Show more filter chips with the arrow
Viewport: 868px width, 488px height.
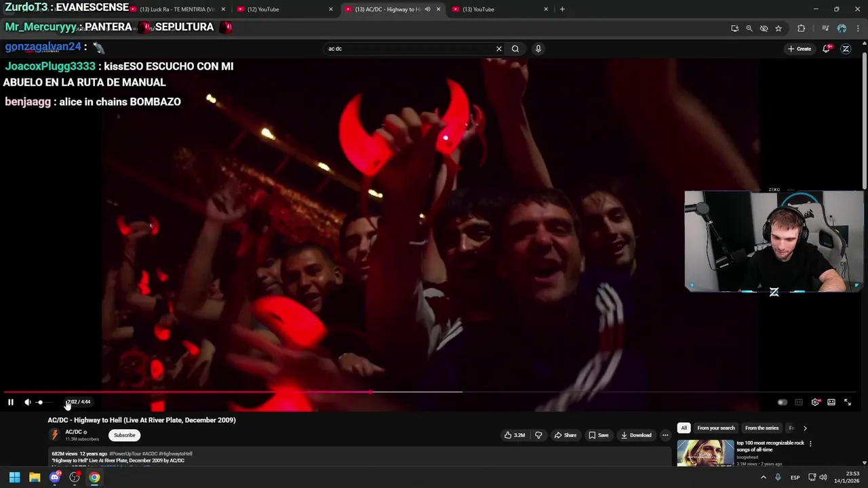pos(805,428)
